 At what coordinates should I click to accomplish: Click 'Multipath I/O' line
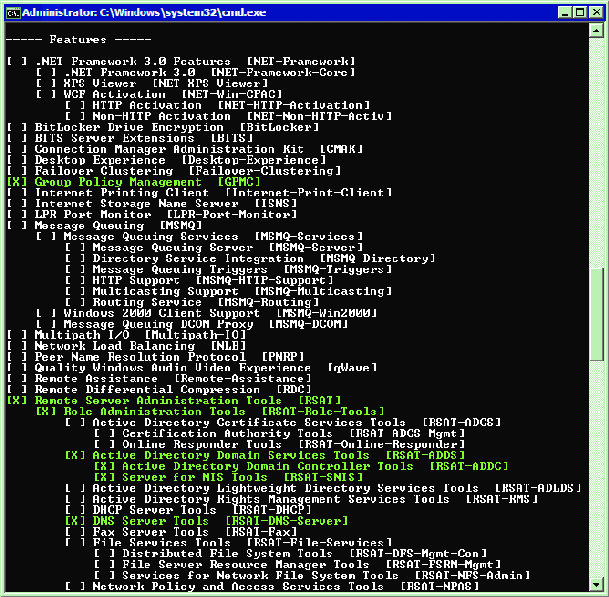[x=127, y=335]
